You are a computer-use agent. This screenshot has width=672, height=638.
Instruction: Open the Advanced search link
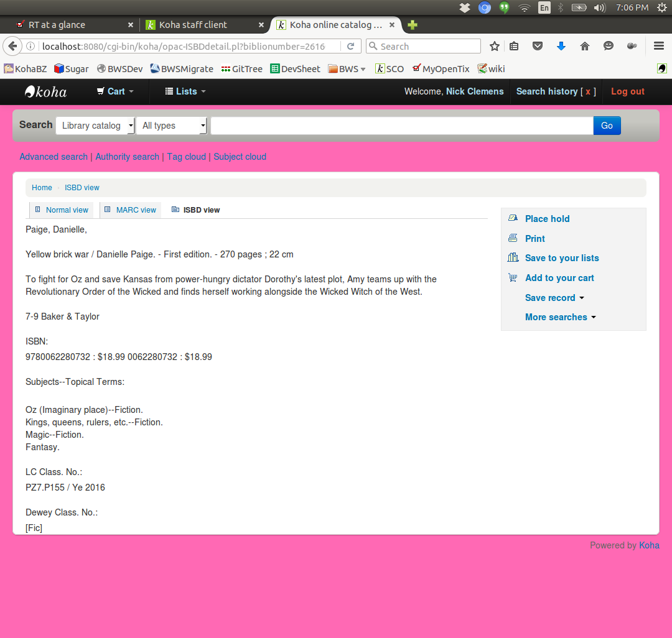(x=54, y=157)
